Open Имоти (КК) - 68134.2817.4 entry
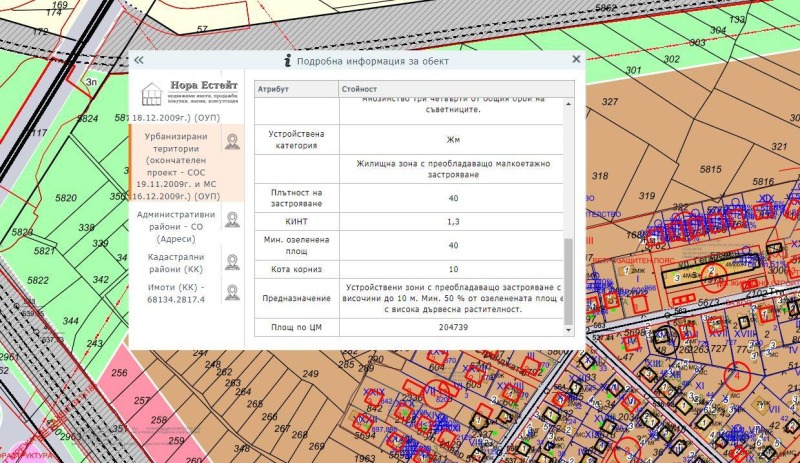800x463 pixels. click(x=175, y=292)
